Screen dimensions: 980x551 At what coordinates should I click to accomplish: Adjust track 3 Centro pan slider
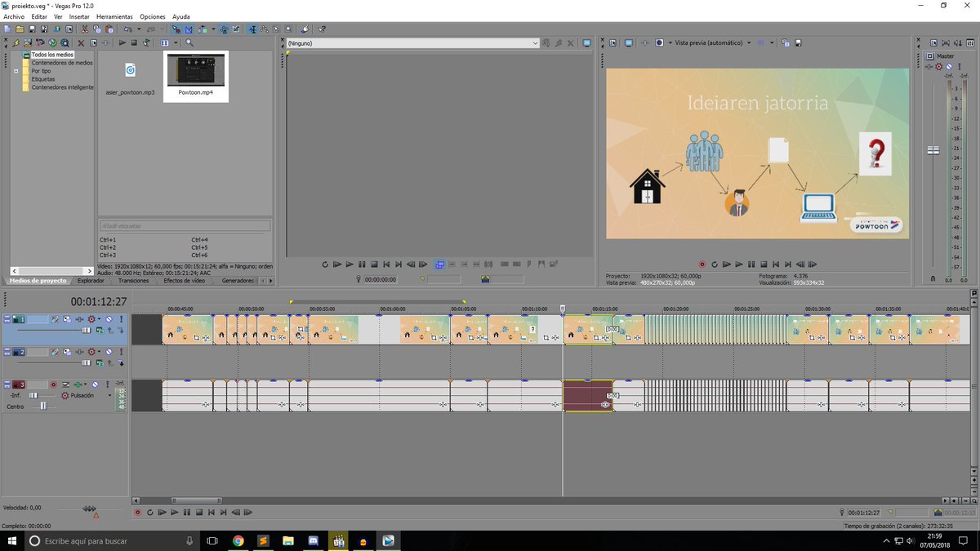pyautogui.click(x=43, y=406)
